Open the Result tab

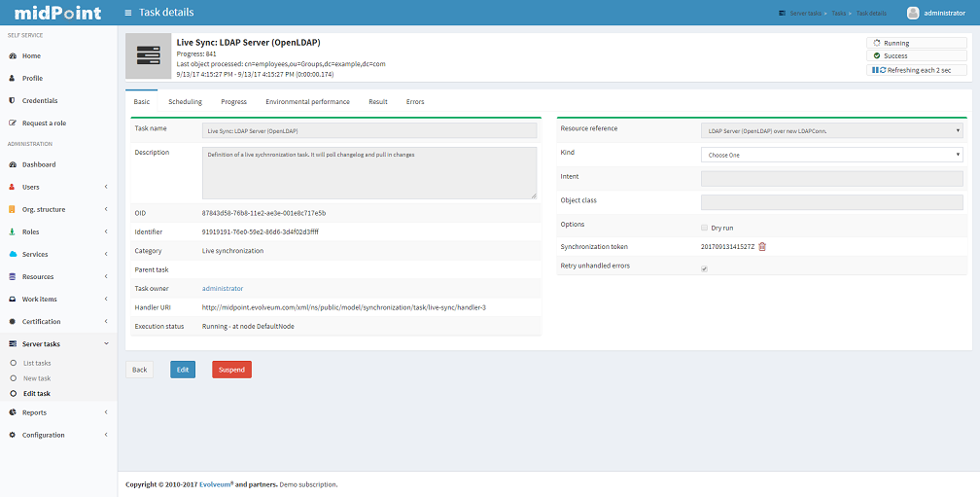pyautogui.click(x=378, y=101)
